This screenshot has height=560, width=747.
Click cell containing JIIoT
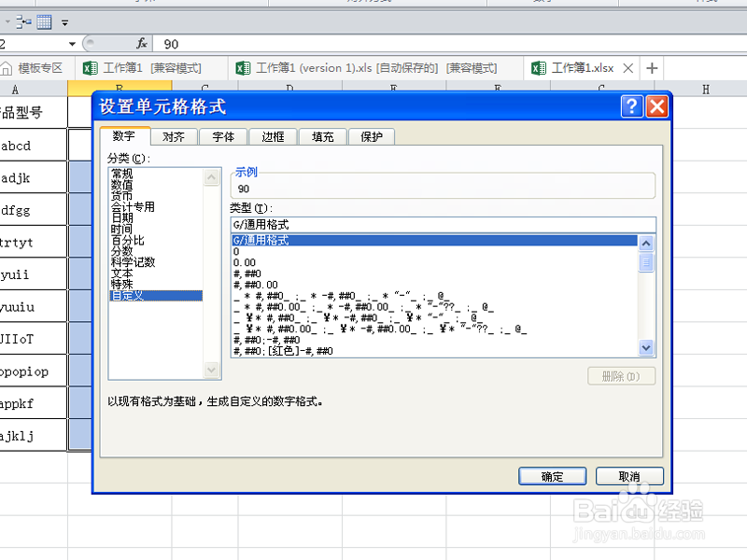[34, 339]
